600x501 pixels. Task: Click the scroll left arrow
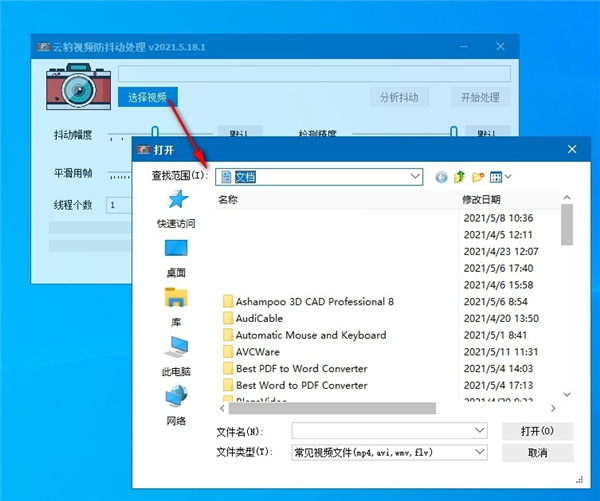click(222, 408)
